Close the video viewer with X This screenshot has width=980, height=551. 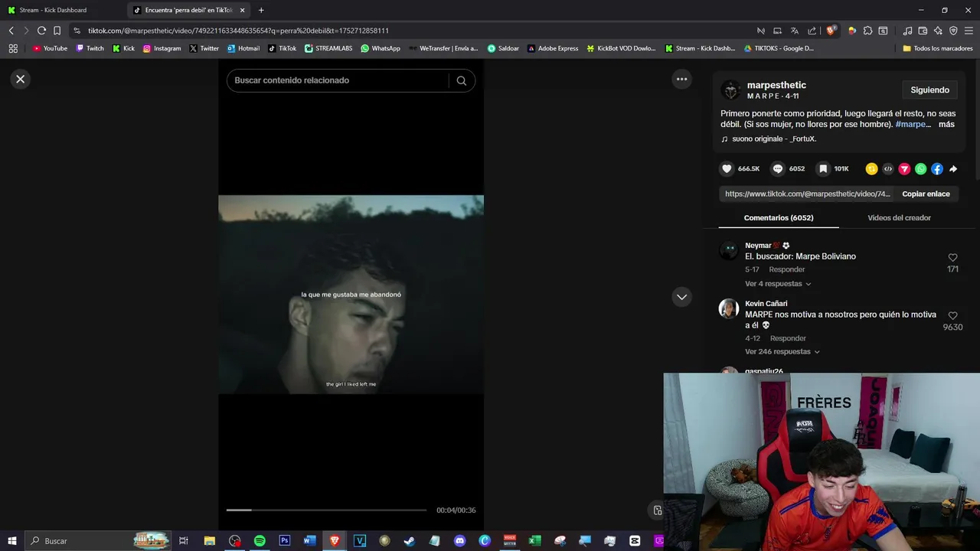[21, 79]
